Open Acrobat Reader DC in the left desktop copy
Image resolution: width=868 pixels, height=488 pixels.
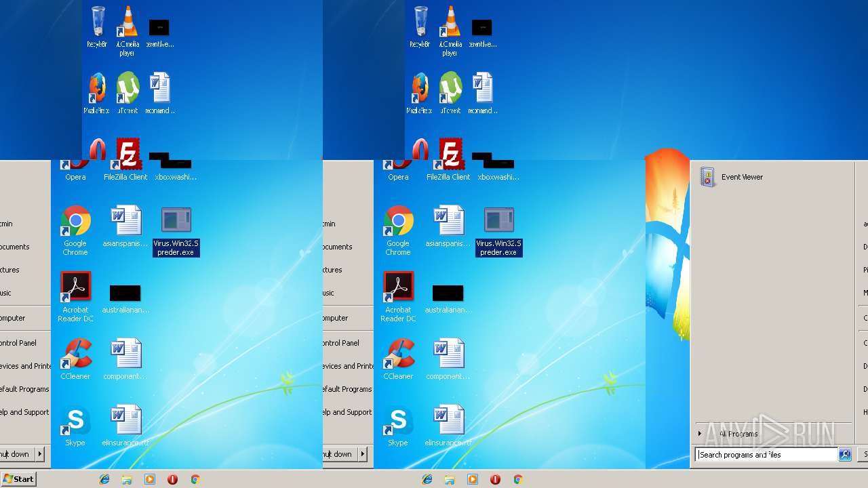[75, 297]
